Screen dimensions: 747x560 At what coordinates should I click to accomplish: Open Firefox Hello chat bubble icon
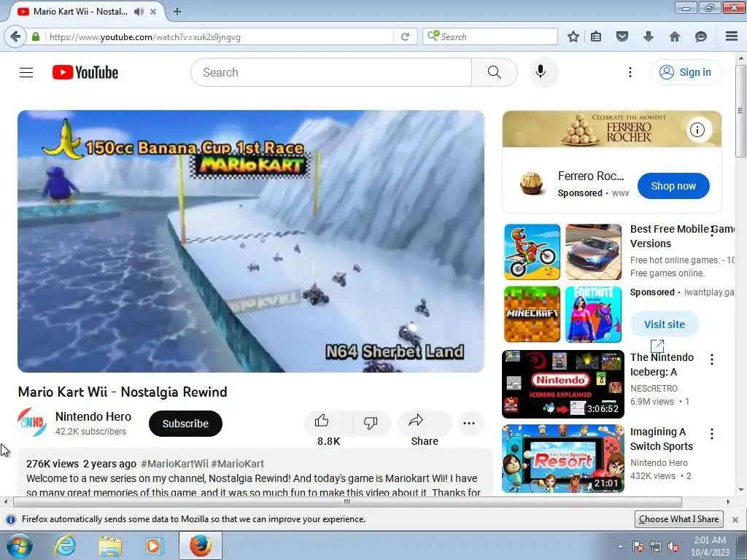point(701,36)
